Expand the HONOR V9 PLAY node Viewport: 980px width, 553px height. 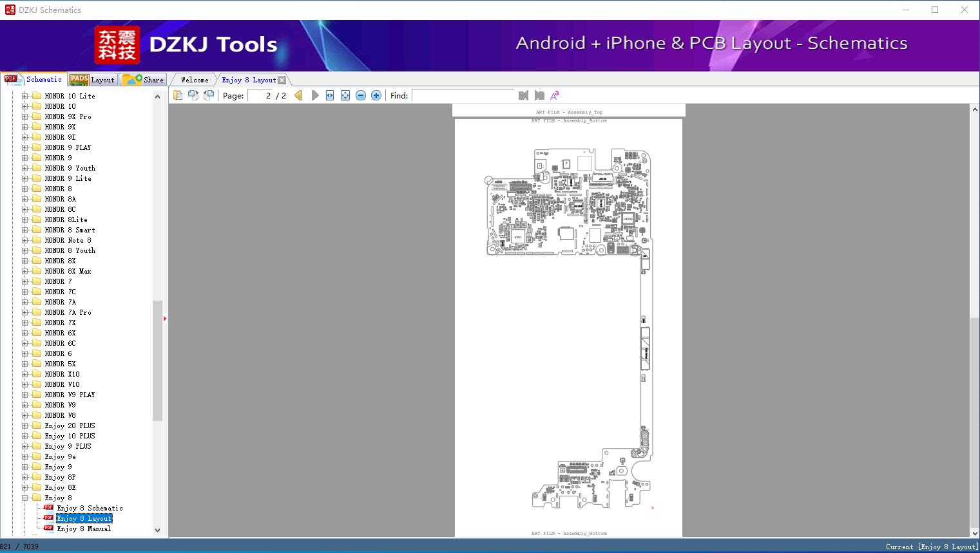24,395
